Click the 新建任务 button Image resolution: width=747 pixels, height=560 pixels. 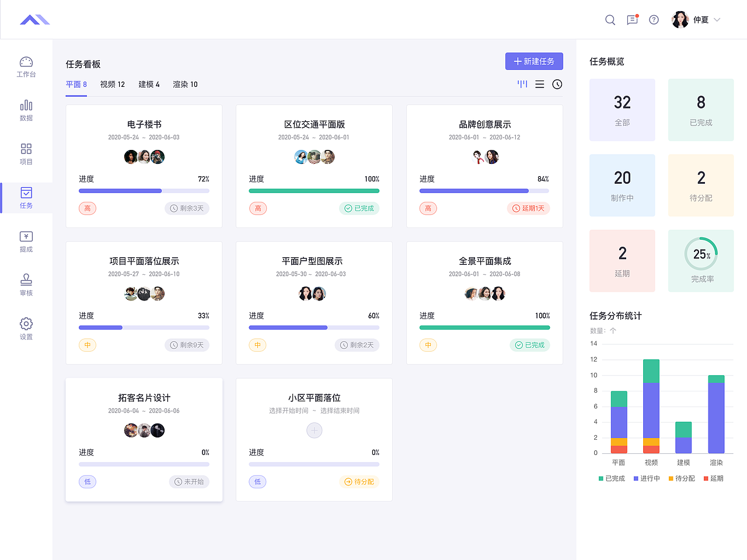[x=534, y=61]
